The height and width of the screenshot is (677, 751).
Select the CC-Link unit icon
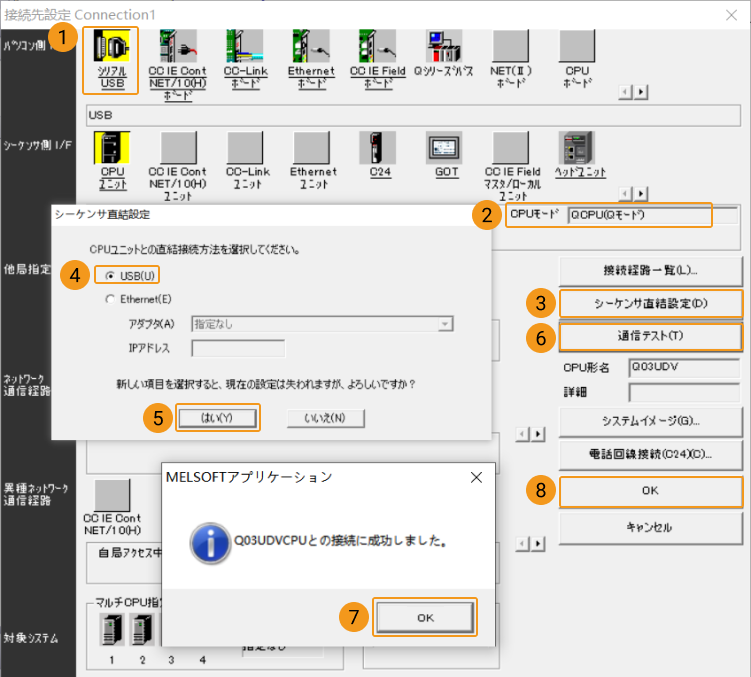point(245,148)
